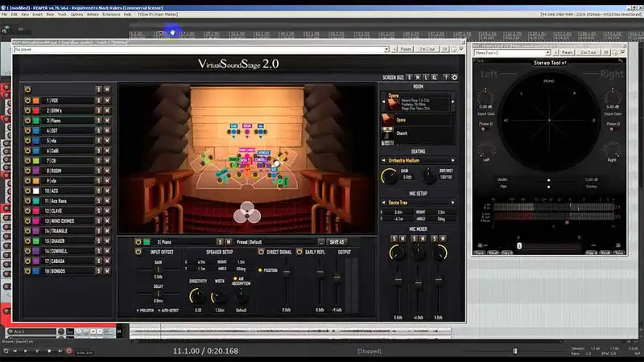
Task: Toggle power icon for 1|VOX track
Action: tap(27, 101)
